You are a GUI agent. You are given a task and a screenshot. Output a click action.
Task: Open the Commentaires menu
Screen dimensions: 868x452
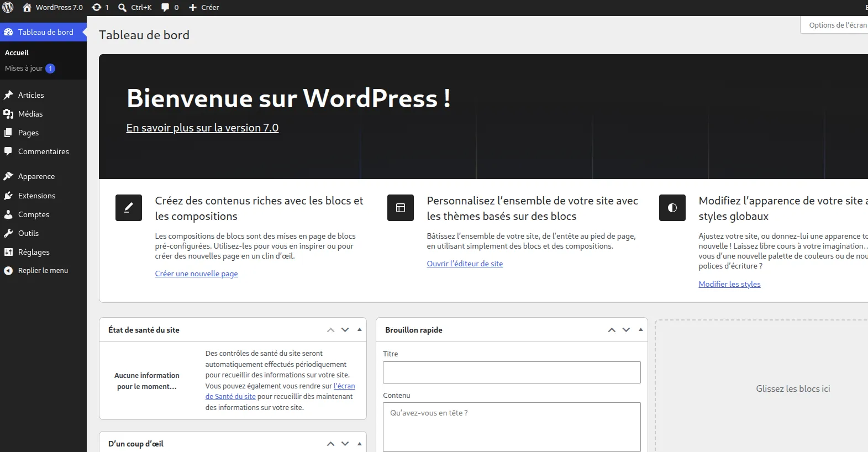point(43,151)
